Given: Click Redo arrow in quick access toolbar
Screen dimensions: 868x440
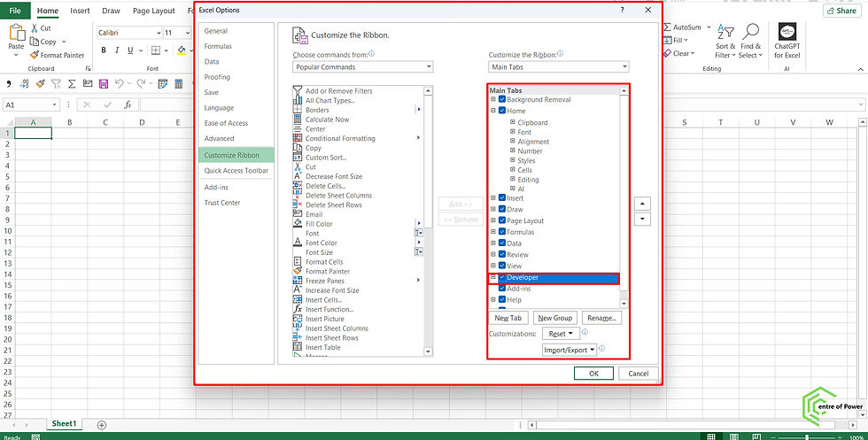Looking at the screenshot, I should (141, 84).
